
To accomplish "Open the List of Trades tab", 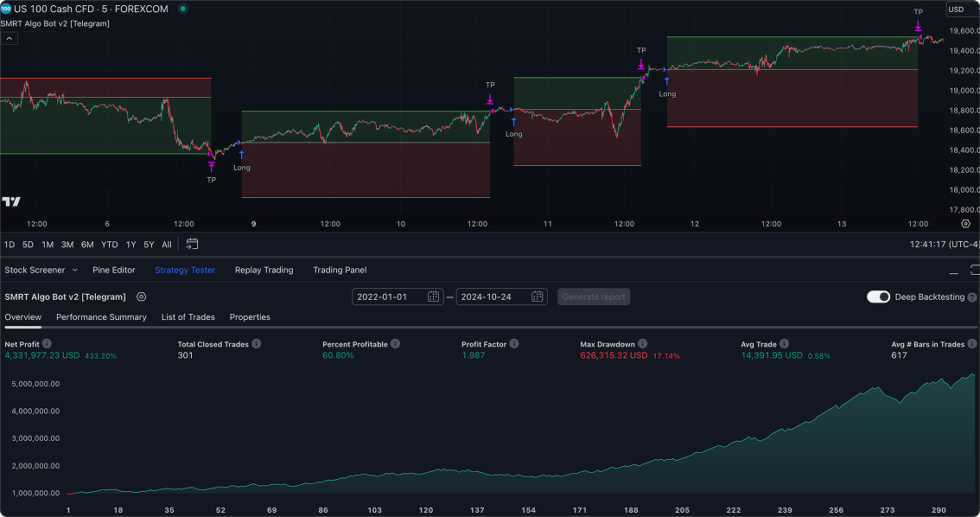I will point(188,317).
